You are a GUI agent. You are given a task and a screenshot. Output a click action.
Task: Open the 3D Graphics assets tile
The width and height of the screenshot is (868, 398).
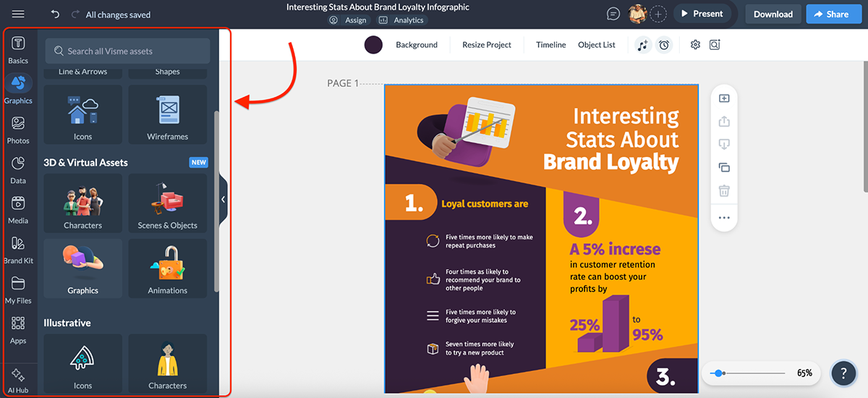click(83, 268)
